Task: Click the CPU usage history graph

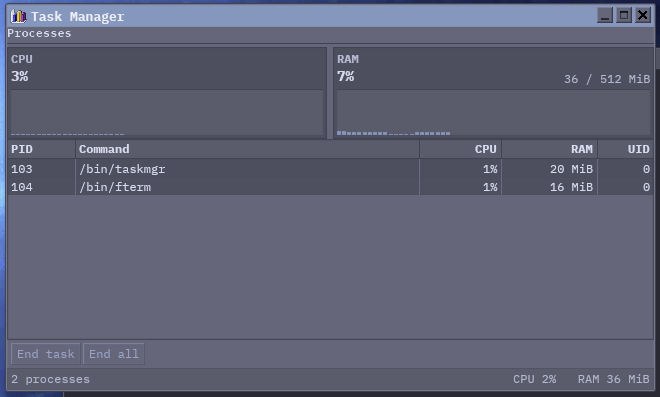Action: (x=167, y=112)
